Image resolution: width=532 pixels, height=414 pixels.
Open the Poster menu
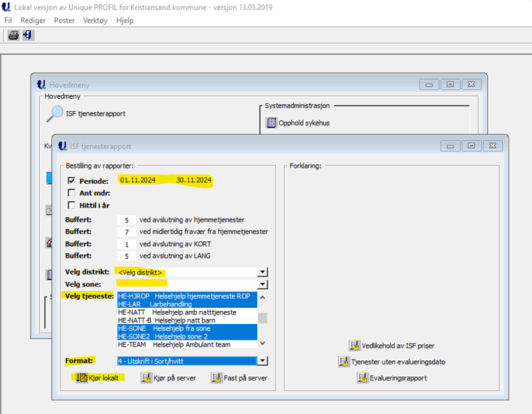click(64, 20)
